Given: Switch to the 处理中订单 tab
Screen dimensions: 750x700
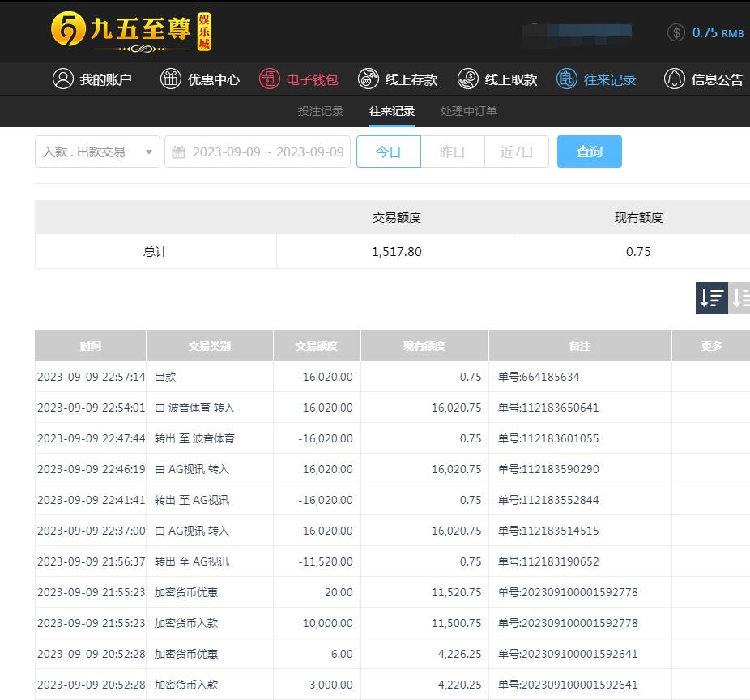Looking at the screenshot, I should [x=468, y=111].
